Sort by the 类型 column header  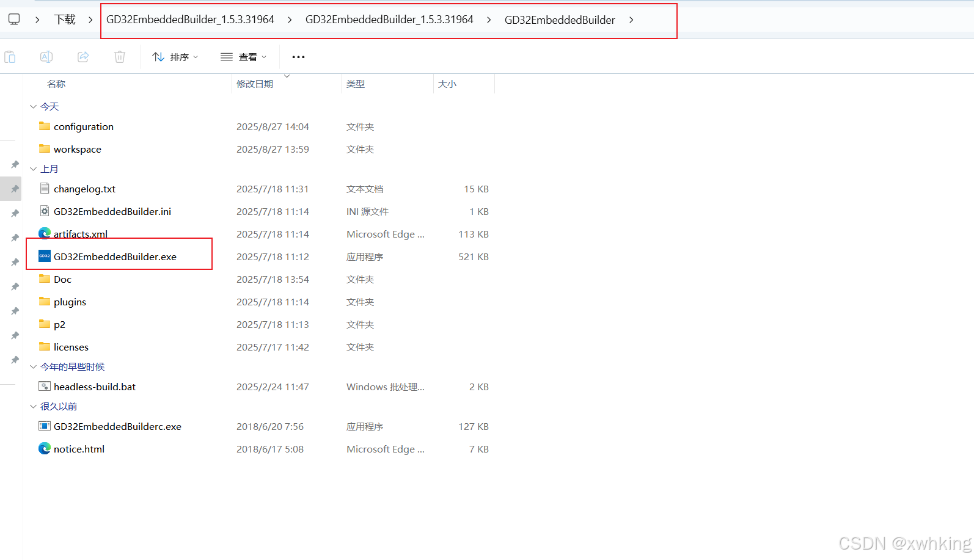[356, 84]
